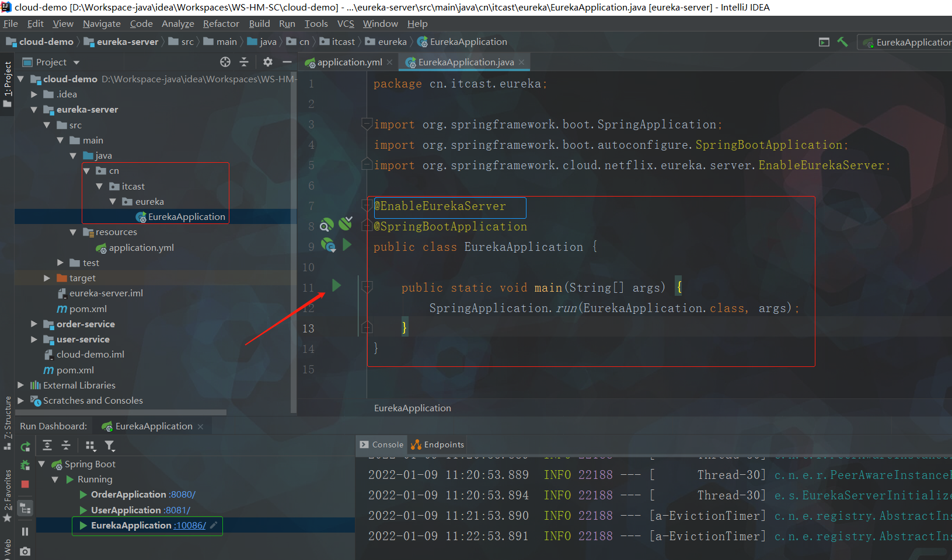Expand all nodes in Run Dashboard
The width and height of the screenshot is (952, 560).
pyautogui.click(x=47, y=446)
